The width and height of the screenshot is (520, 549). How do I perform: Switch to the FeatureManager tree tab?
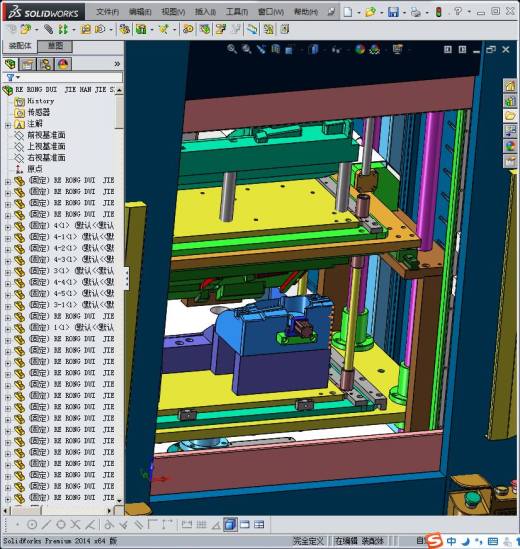(11, 64)
